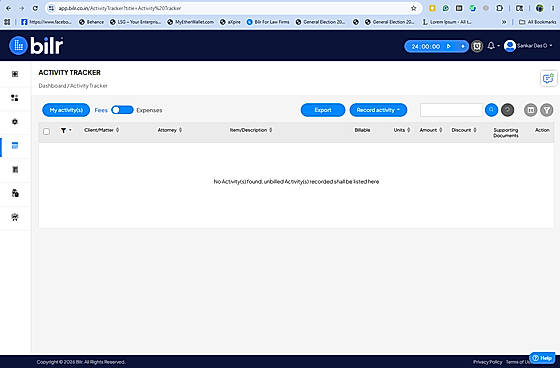The image size is (560, 368).
Task: Click the browser address bar URL
Action: pos(120,8)
